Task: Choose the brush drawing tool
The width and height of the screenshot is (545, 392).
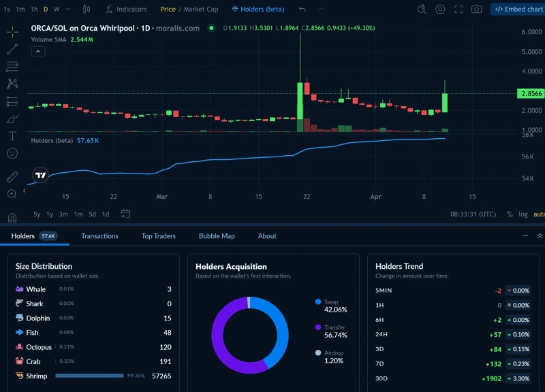Action: tap(12, 119)
